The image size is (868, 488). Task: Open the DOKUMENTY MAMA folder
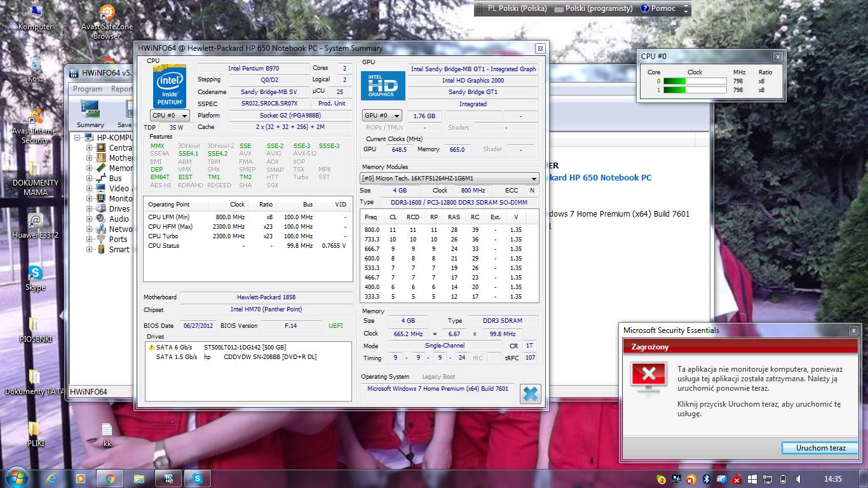click(x=35, y=178)
